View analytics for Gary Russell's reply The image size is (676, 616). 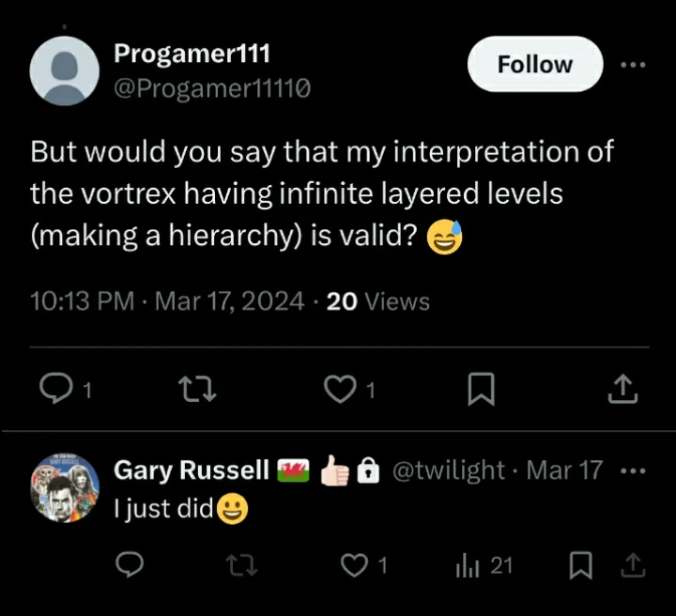468,566
